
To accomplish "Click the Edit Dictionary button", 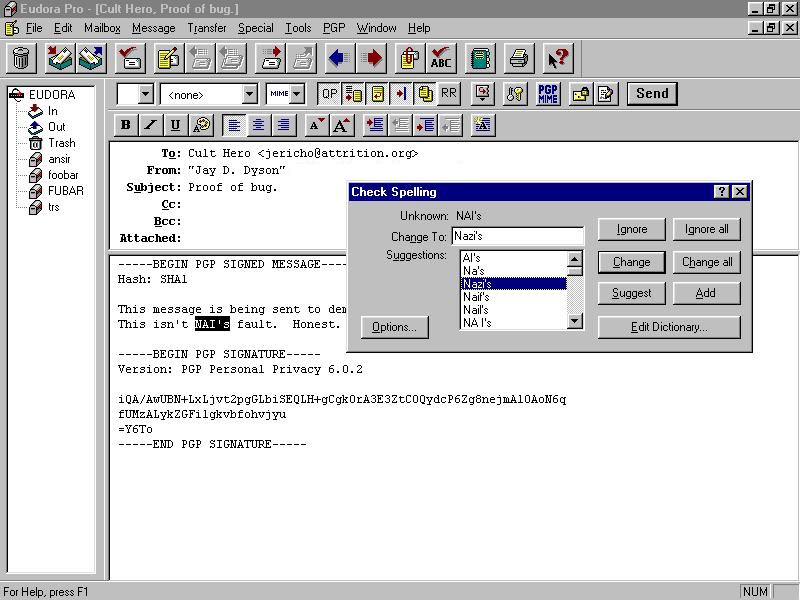I will click(669, 327).
